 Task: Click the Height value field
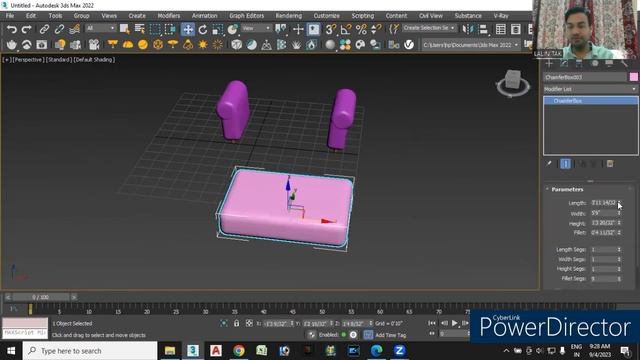pyautogui.click(x=604, y=223)
